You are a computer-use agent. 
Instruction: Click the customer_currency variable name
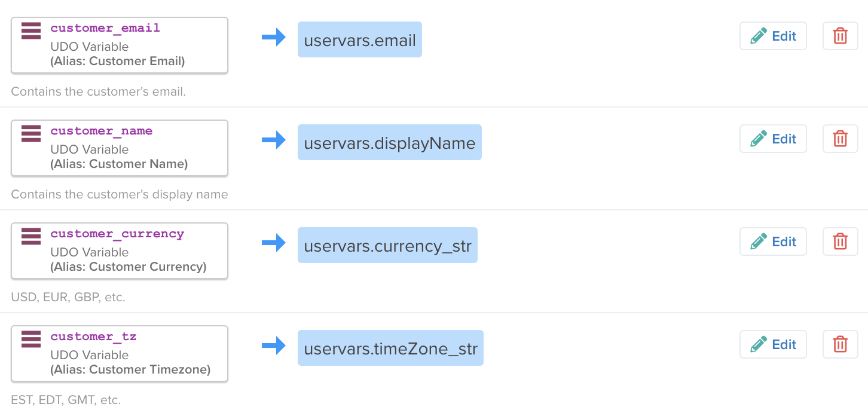point(117,234)
